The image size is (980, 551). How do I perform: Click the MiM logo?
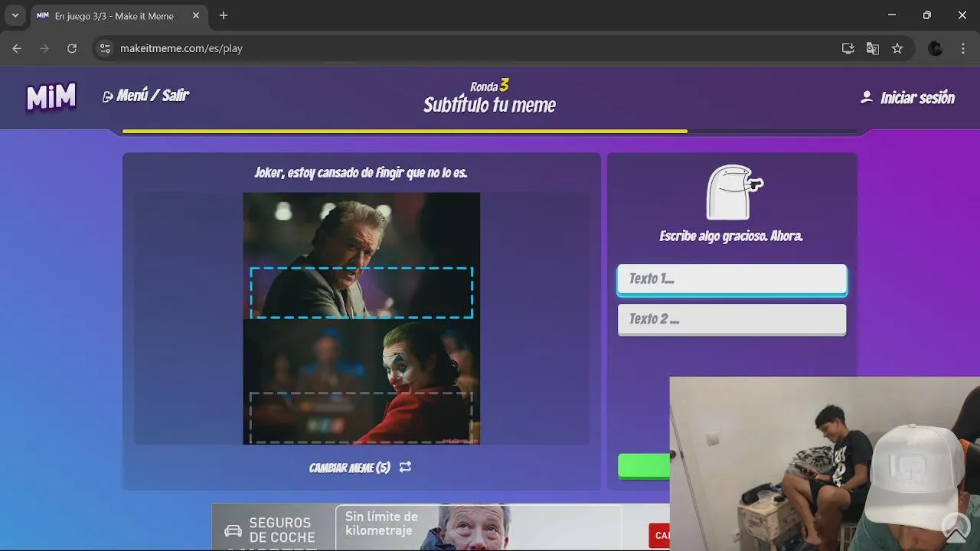[51, 97]
